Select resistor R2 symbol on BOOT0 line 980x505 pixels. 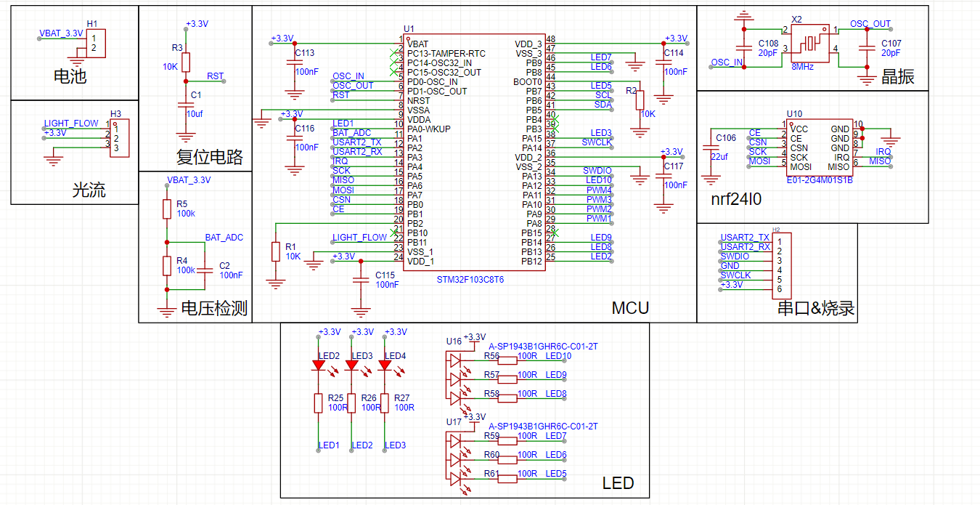coord(640,100)
